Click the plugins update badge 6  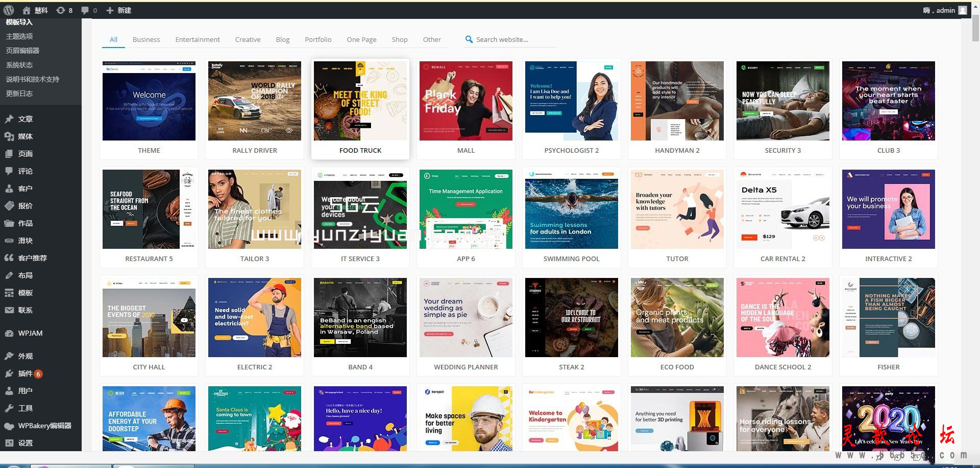pyautogui.click(x=38, y=374)
